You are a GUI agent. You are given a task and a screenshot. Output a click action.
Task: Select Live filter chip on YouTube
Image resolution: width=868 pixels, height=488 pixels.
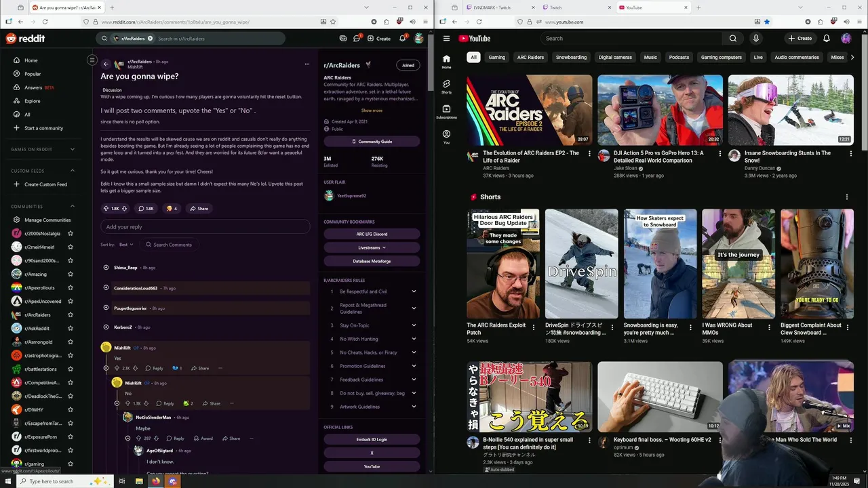pyautogui.click(x=758, y=58)
